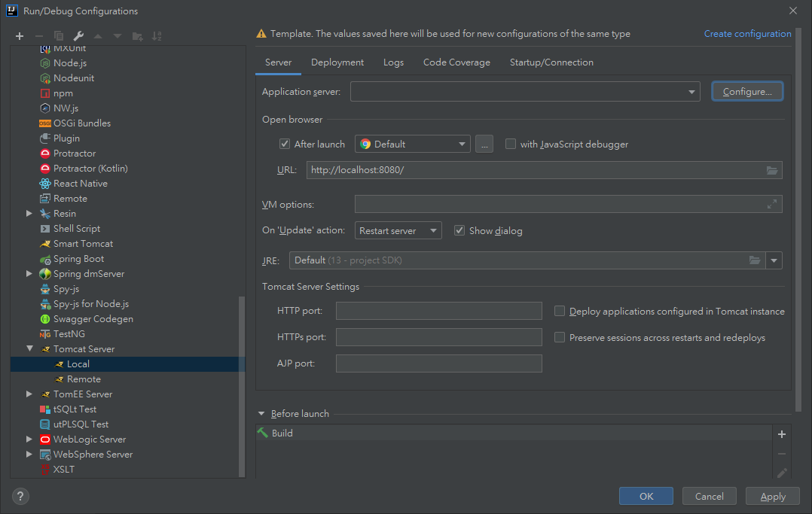Image resolution: width=812 pixels, height=514 pixels.
Task: Toggle the After launch checkbox
Action: coord(285,144)
